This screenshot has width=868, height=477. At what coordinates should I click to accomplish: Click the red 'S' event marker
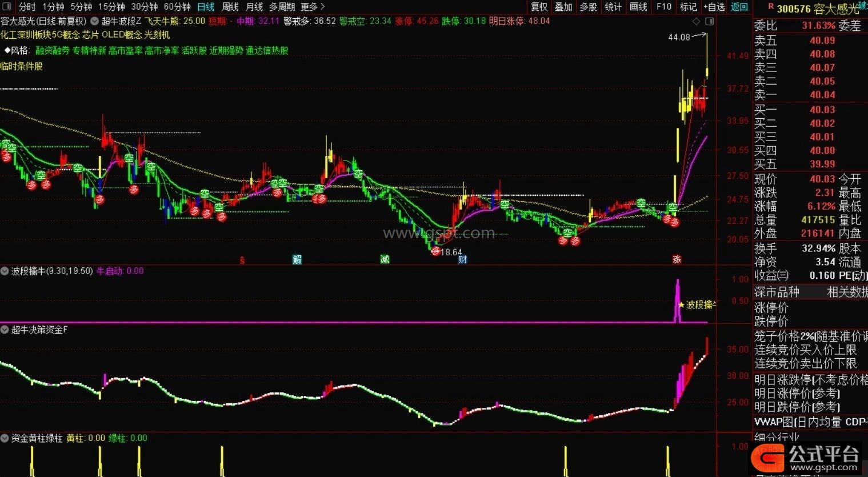tap(242, 260)
